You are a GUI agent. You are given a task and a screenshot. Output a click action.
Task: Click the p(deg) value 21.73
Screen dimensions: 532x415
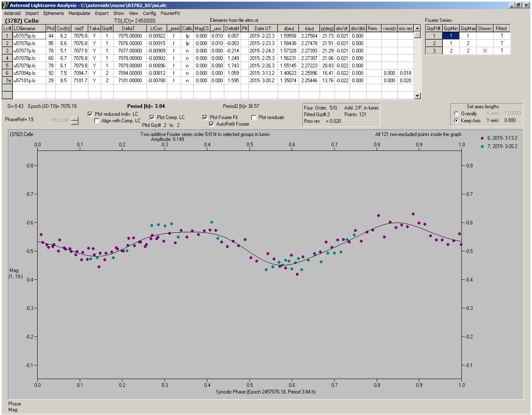tap(327, 36)
